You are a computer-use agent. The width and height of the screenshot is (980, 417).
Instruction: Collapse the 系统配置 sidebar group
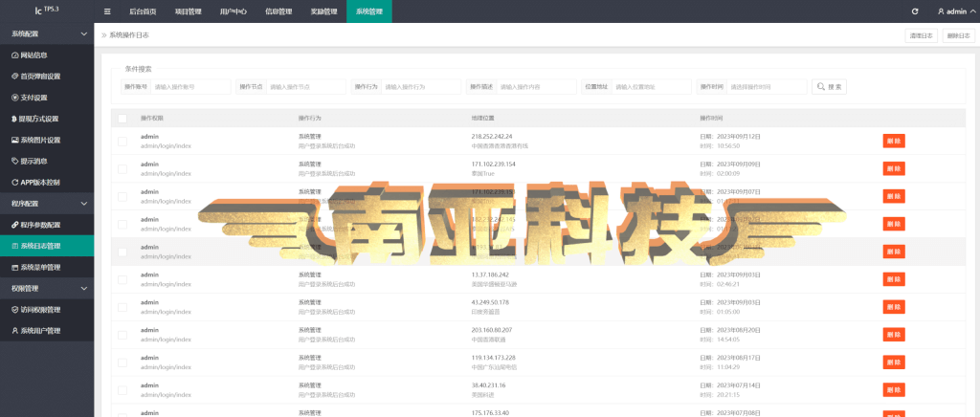(47, 33)
